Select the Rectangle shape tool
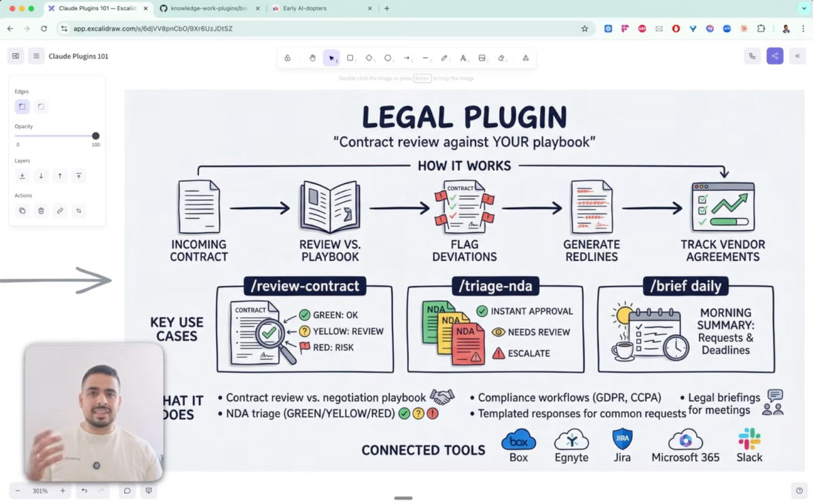The height and width of the screenshot is (504, 815). pyautogui.click(x=350, y=58)
